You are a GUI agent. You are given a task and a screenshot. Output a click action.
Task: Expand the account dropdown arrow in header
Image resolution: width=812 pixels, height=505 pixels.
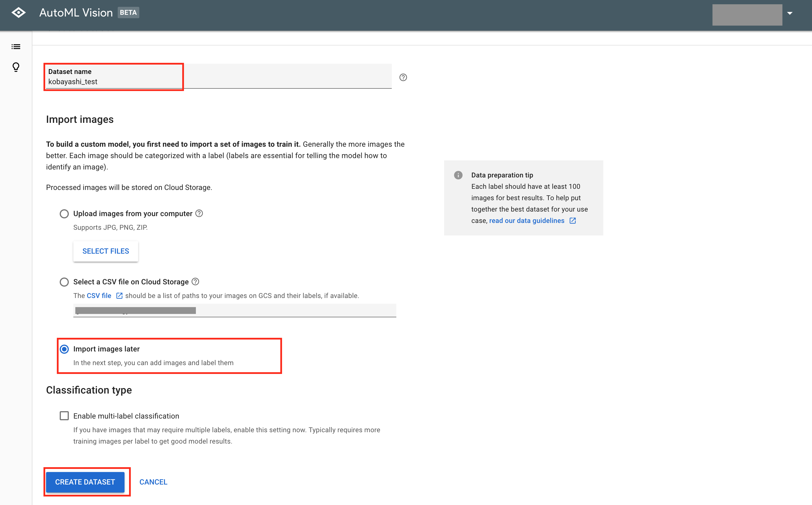click(x=790, y=13)
